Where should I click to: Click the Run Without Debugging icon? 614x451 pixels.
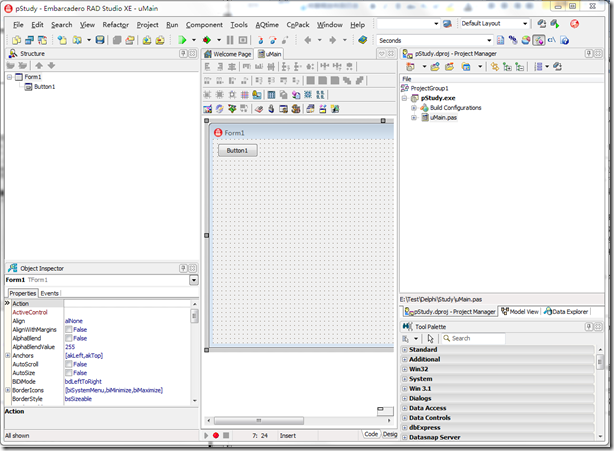[x=207, y=40]
